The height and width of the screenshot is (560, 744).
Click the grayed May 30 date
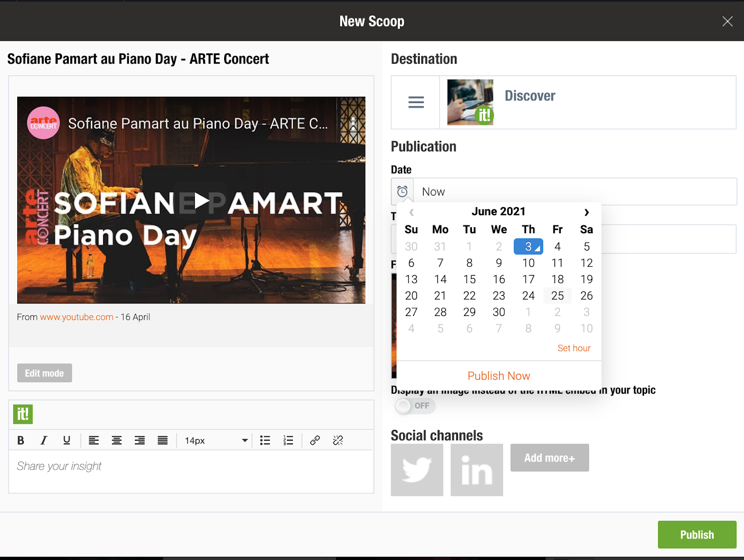(411, 246)
